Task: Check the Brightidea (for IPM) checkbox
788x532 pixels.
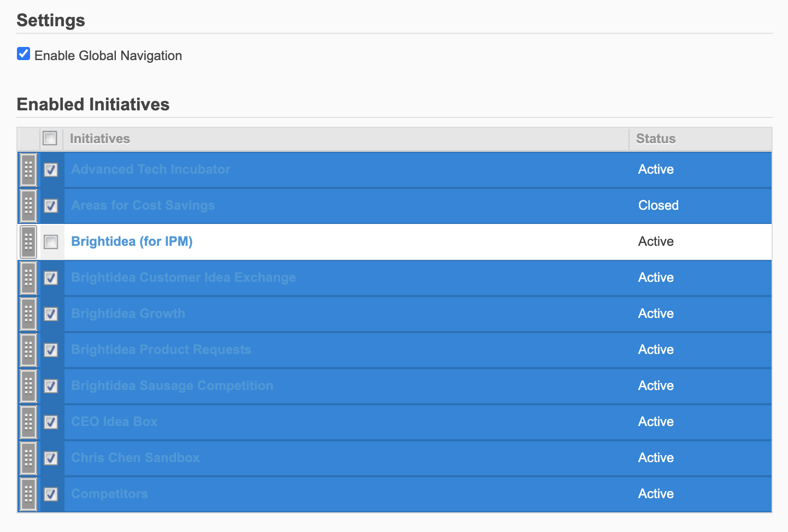Action: (x=51, y=241)
